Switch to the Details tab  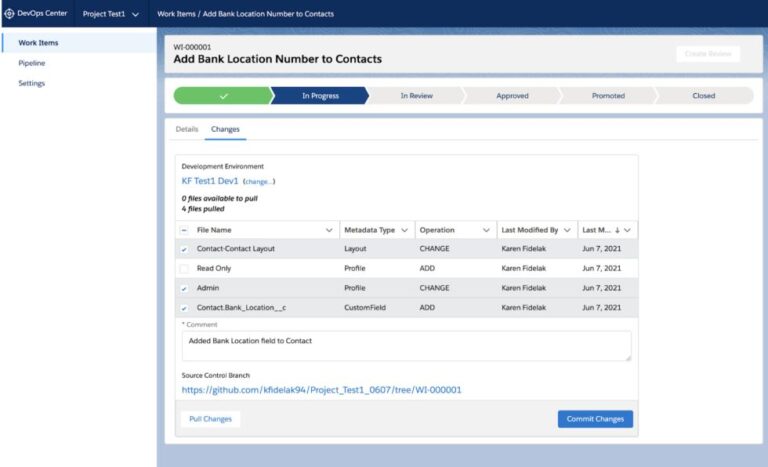pyautogui.click(x=187, y=130)
